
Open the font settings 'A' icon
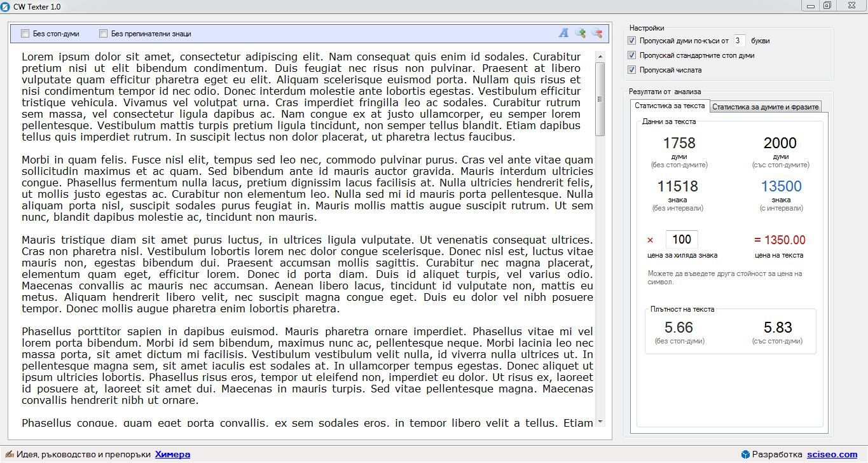[563, 33]
